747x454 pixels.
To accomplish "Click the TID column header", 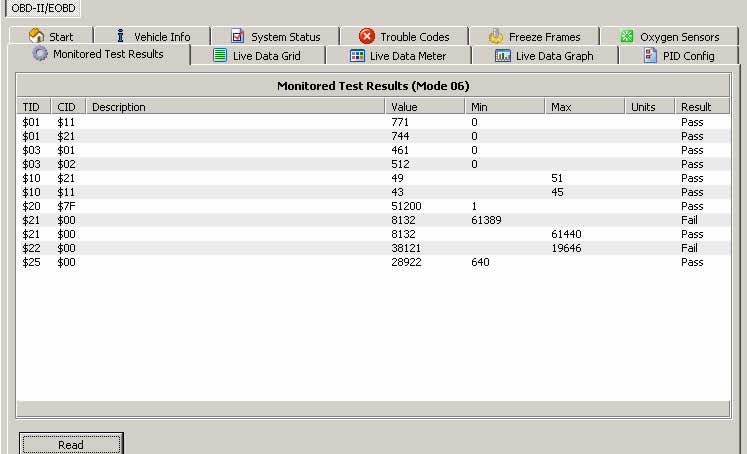I will (x=35, y=107).
